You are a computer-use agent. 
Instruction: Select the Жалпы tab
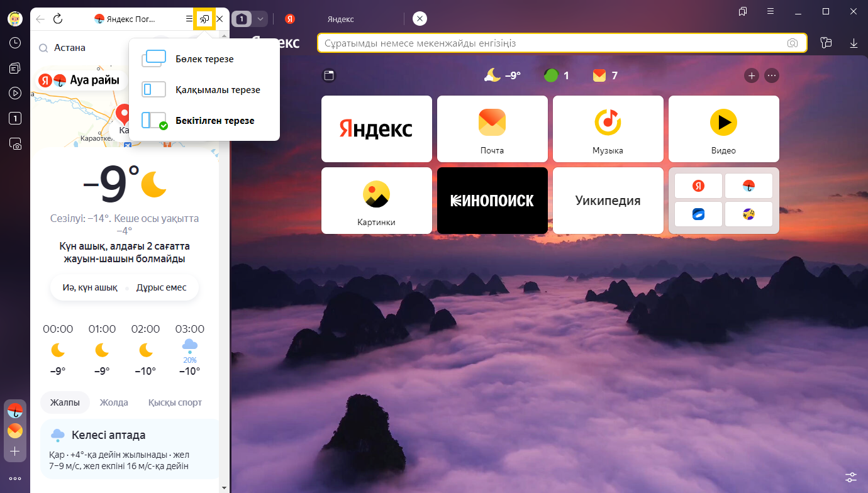click(65, 402)
